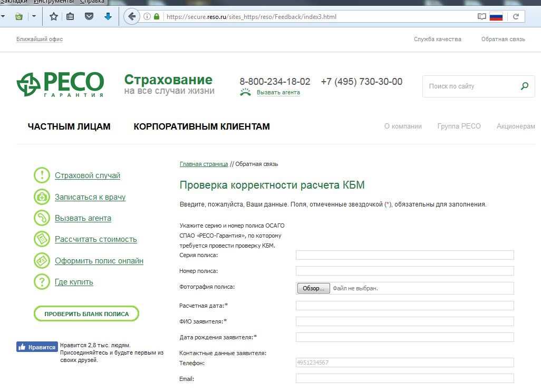Open Вызвать агента sidebar link
This screenshot has height=392, width=541.
83,218
